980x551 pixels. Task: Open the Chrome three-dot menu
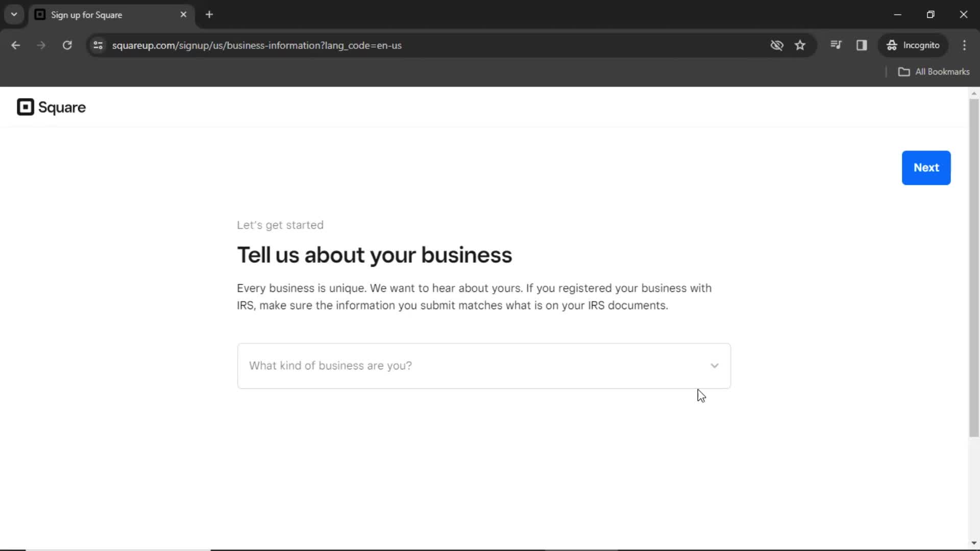tap(965, 45)
